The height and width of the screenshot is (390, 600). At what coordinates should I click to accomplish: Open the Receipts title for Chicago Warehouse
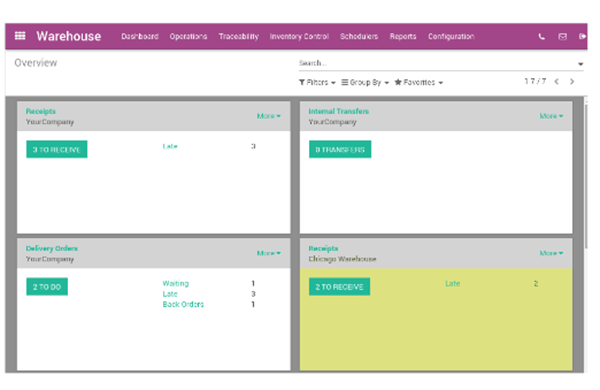click(323, 248)
